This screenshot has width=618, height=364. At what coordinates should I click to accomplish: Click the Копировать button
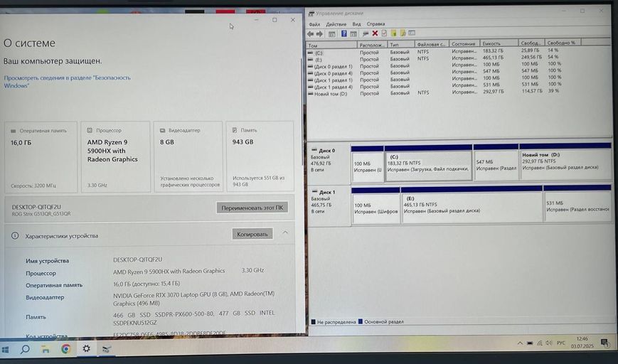point(252,234)
